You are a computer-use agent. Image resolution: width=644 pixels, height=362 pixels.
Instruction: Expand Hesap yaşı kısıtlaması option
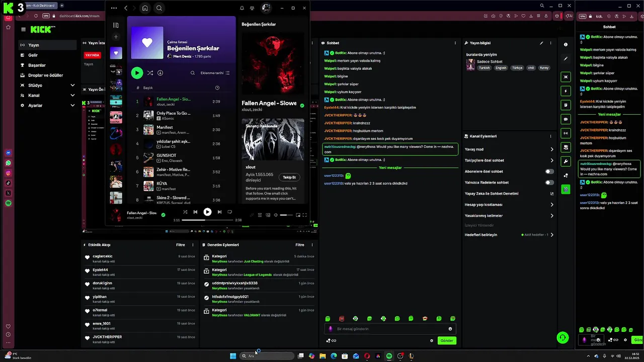pyautogui.click(x=552, y=205)
